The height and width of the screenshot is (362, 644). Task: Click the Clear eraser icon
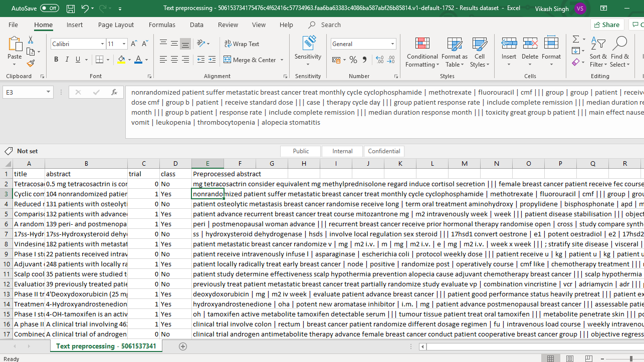[x=575, y=62]
